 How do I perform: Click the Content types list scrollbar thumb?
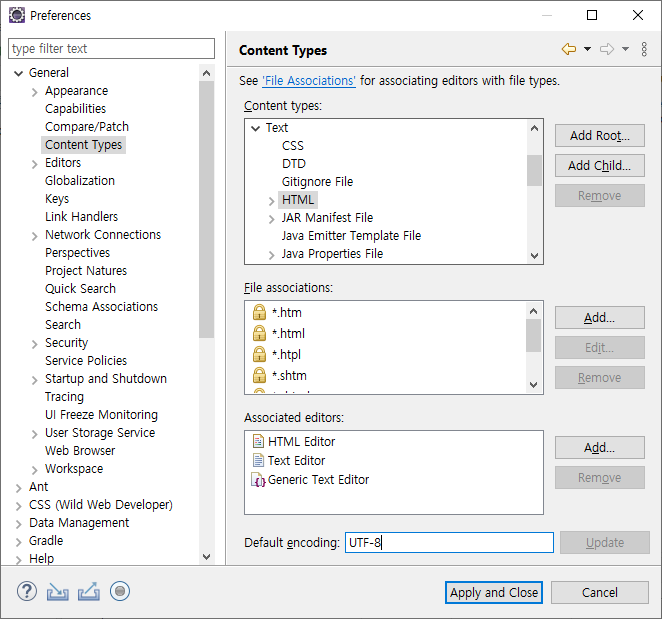pos(534,170)
